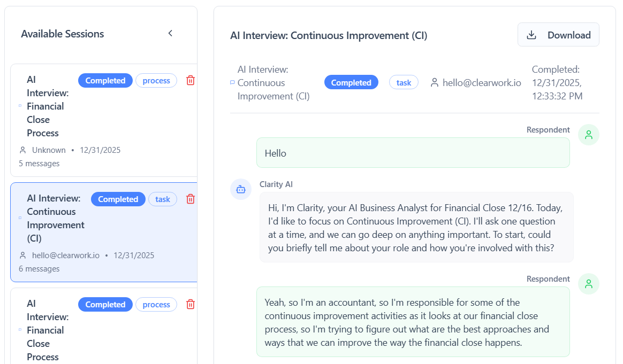Click the process tag on bottom session
This screenshot has width=623, height=364.
click(156, 305)
